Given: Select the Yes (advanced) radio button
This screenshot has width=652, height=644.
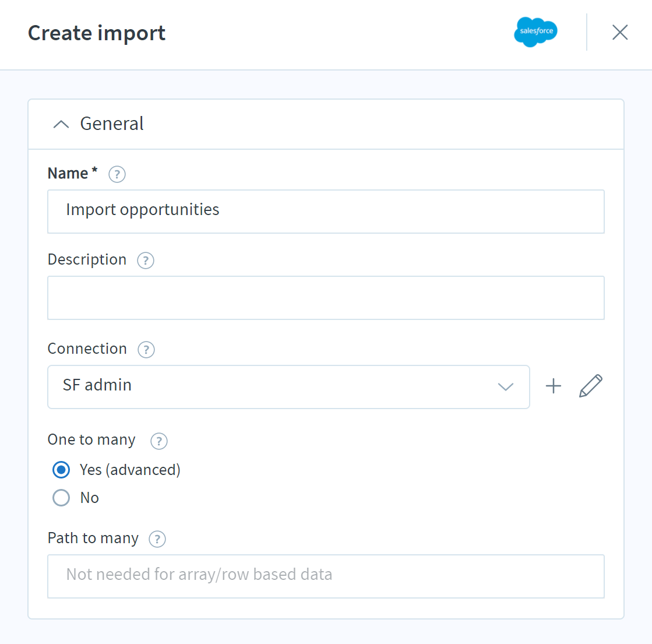Looking at the screenshot, I should coord(61,470).
